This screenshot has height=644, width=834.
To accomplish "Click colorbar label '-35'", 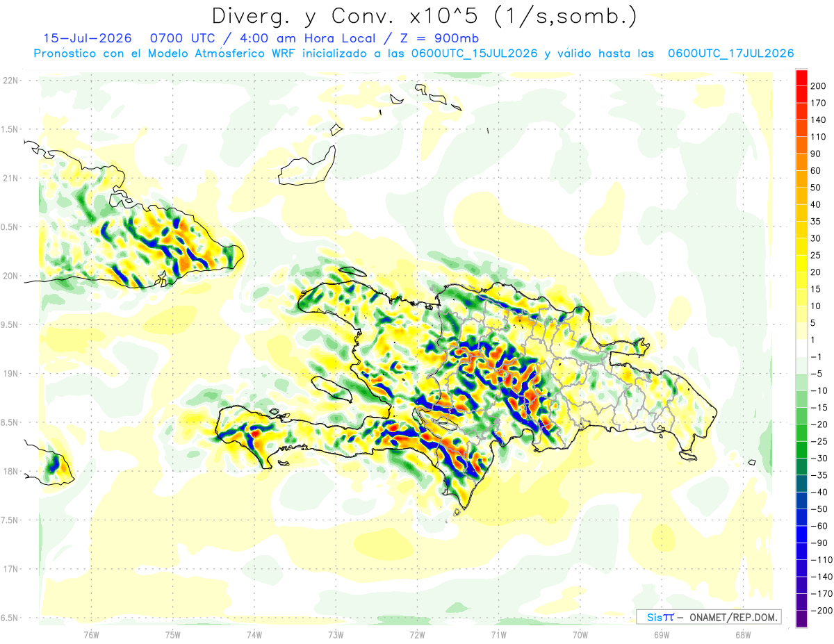I will (819, 475).
